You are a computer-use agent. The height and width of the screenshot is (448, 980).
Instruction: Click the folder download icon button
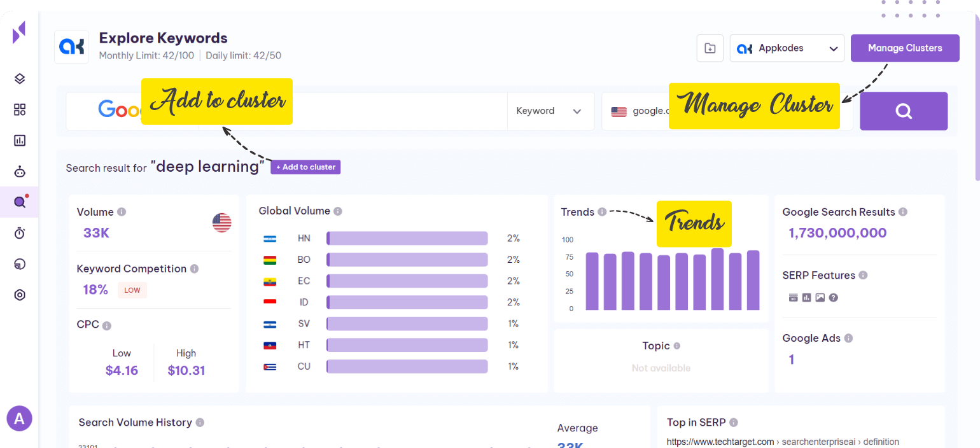[710, 48]
